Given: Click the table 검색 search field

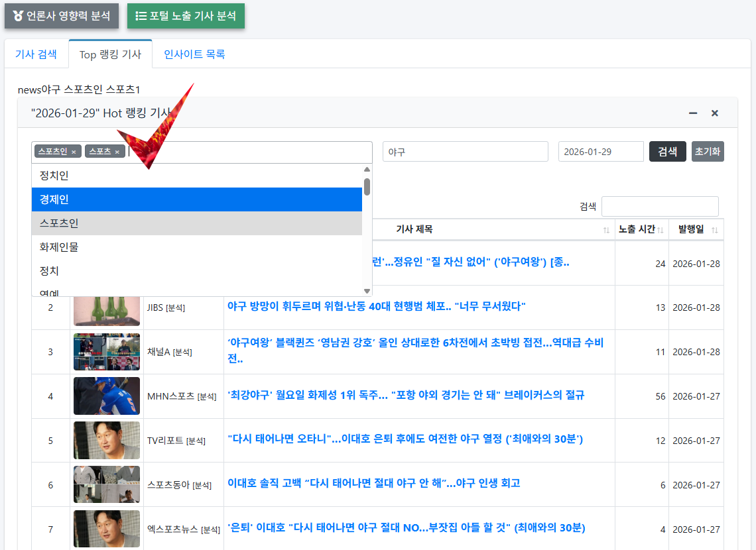Looking at the screenshot, I should point(660,206).
